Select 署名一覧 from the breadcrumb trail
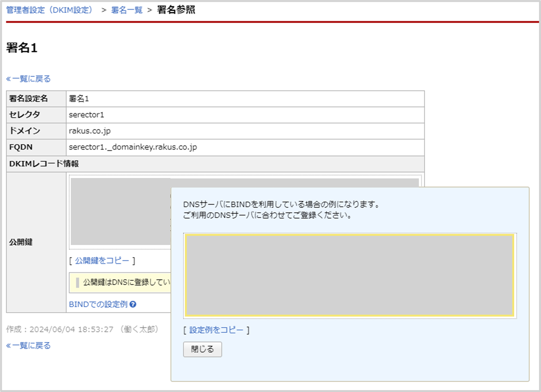Viewport: 541px width, 392px height. tap(126, 10)
